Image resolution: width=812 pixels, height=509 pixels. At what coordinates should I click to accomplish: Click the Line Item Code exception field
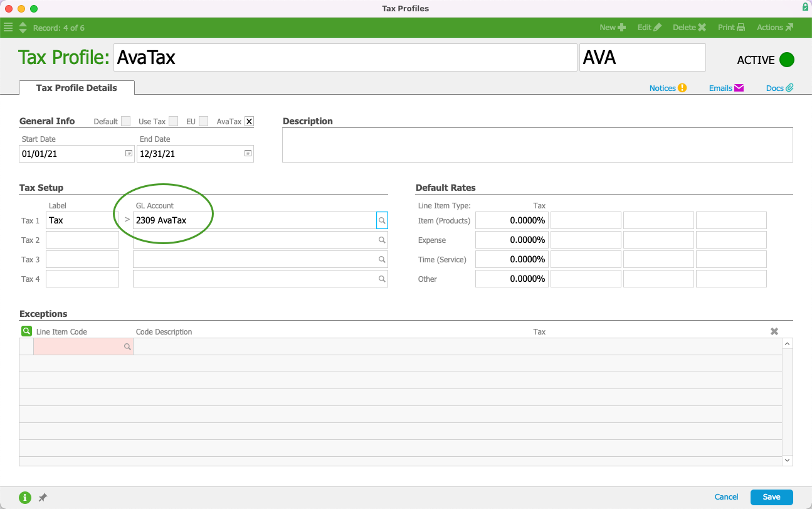[83, 346]
